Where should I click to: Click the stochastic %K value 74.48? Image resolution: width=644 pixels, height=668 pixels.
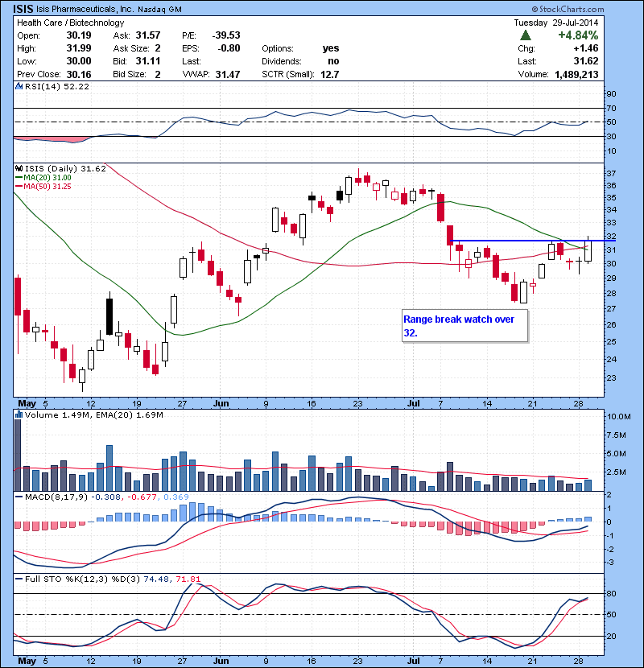(156, 579)
